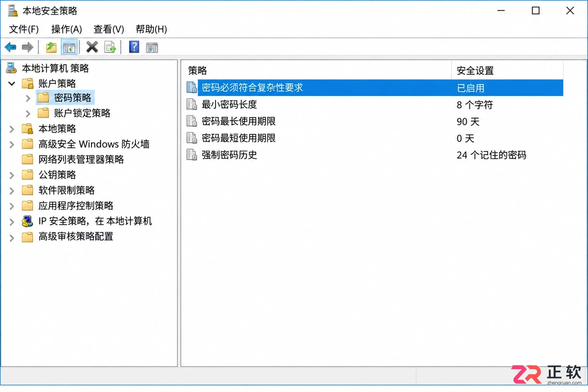Viewport: 588px width, 392px height.
Task: Select 网络列表管理器策略 in the tree
Action: click(x=81, y=159)
